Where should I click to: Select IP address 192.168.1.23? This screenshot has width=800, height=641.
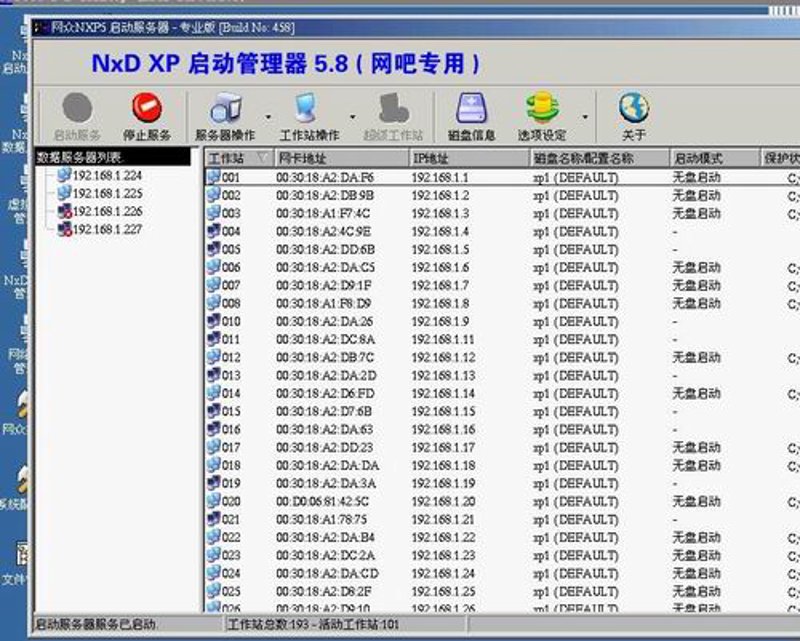pyautogui.click(x=443, y=555)
